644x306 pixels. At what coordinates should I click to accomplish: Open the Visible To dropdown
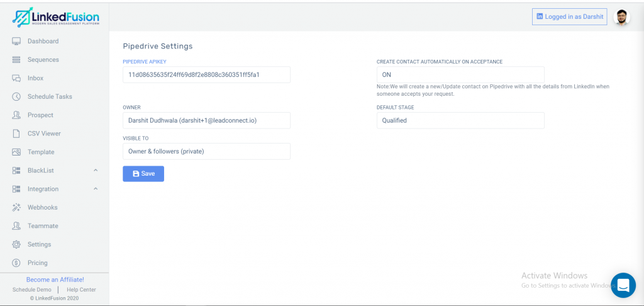point(206,151)
